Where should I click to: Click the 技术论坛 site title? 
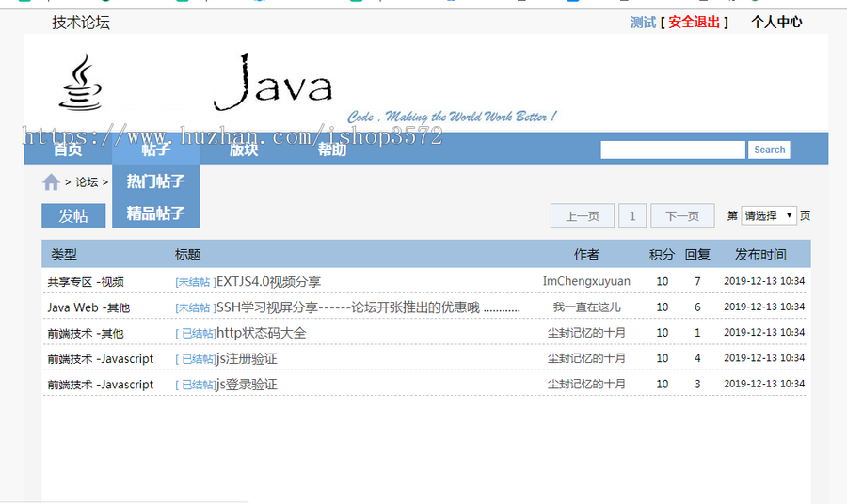81,23
